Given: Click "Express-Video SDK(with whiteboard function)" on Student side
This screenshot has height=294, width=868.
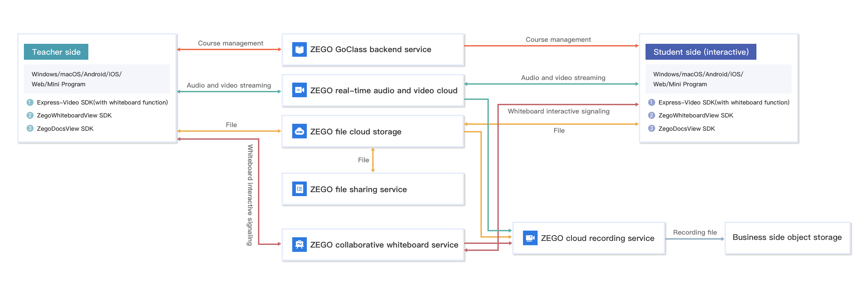Looking at the screenshot, I should click(724, 103).
